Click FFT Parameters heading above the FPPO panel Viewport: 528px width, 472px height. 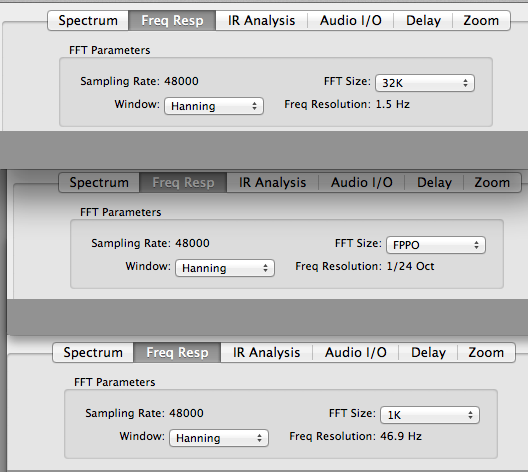point(121,212)
